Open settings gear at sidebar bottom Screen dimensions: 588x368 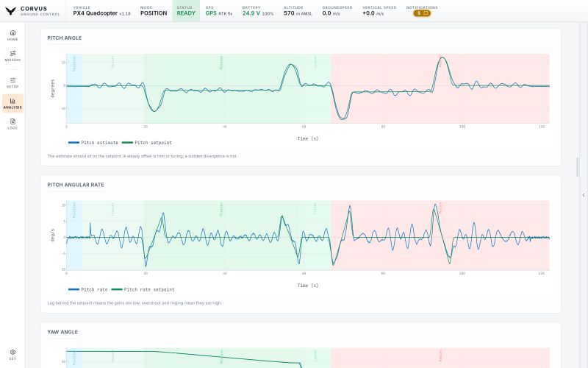tap(12, 355)
